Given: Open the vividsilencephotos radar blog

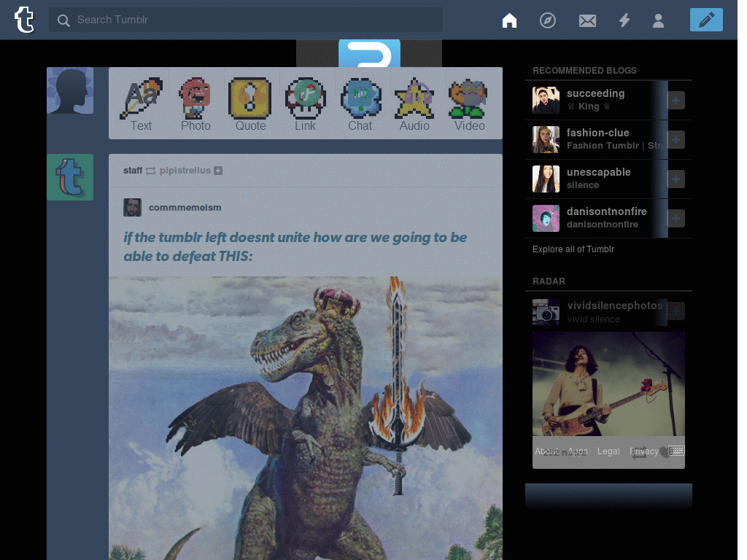Looking at the screenshot, I should (x=614, y=306).
